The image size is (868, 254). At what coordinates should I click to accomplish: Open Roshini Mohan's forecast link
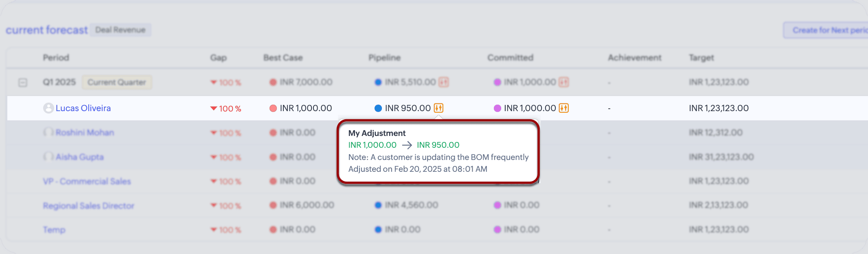[x=85, y=132]
